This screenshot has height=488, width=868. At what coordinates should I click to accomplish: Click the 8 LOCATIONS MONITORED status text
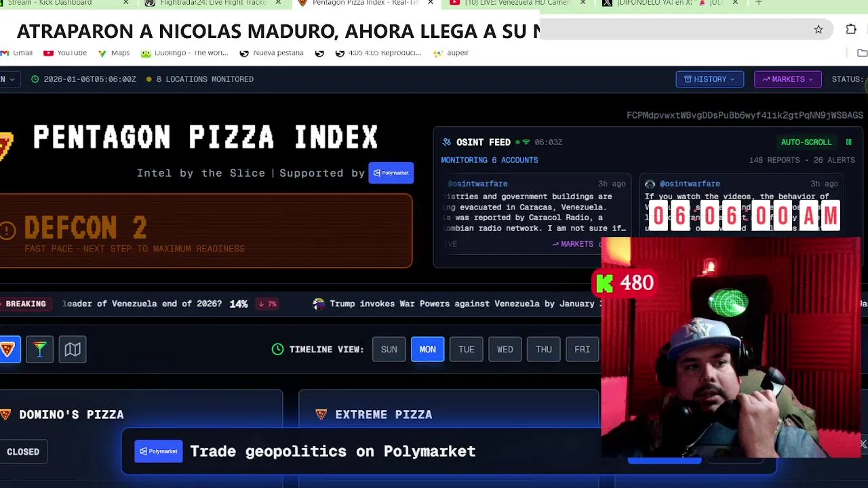pos(205,79)
